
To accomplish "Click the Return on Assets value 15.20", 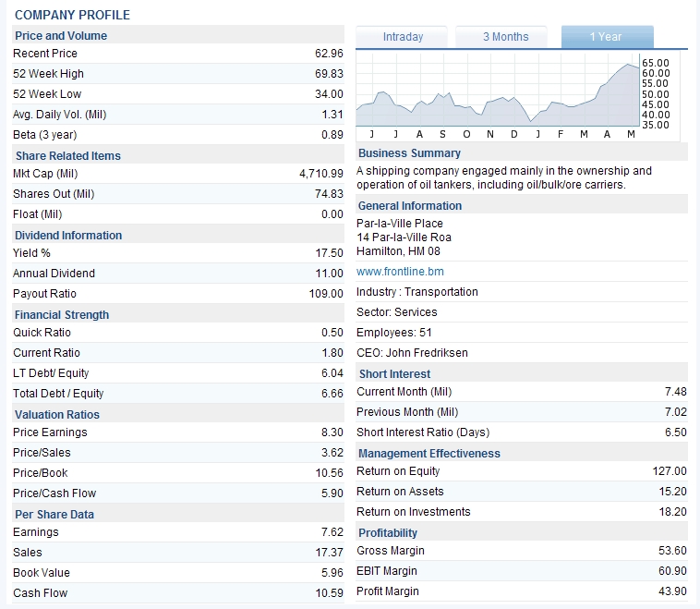I will pyautogui.click(x=673, y=492).
